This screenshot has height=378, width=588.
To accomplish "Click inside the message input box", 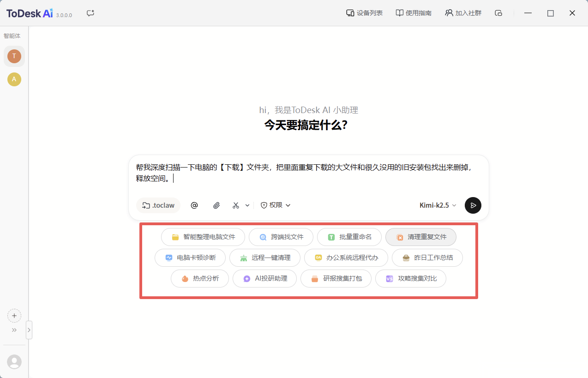I will [x=308, y=174].
